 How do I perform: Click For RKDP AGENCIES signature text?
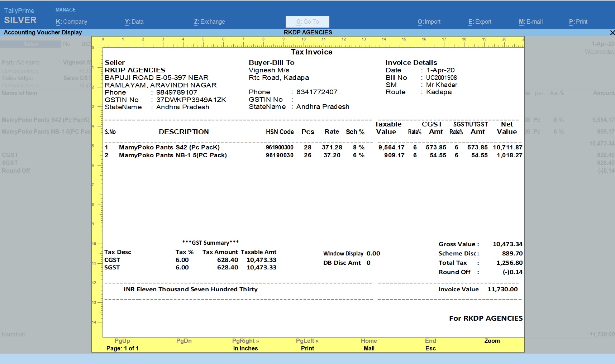[486, 318]
